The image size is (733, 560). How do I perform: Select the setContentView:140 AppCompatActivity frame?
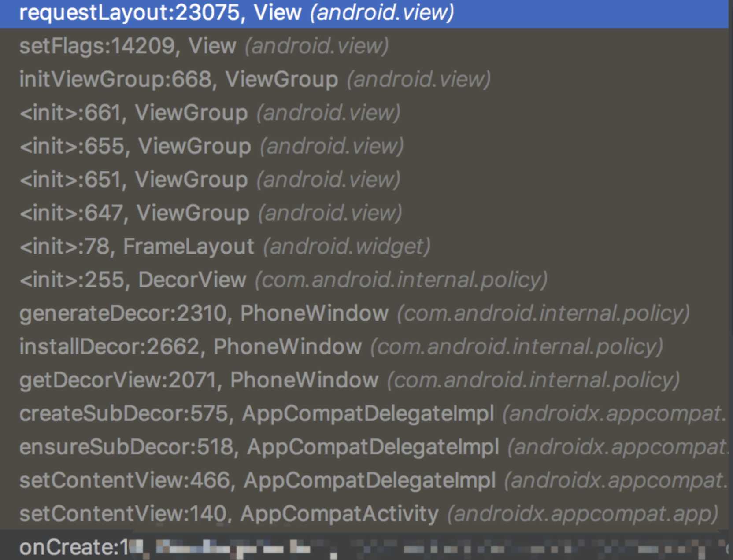pos(364,514)
